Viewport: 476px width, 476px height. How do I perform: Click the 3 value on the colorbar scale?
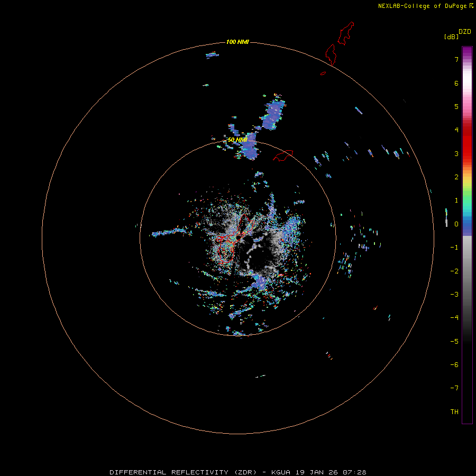click(456, 153)
